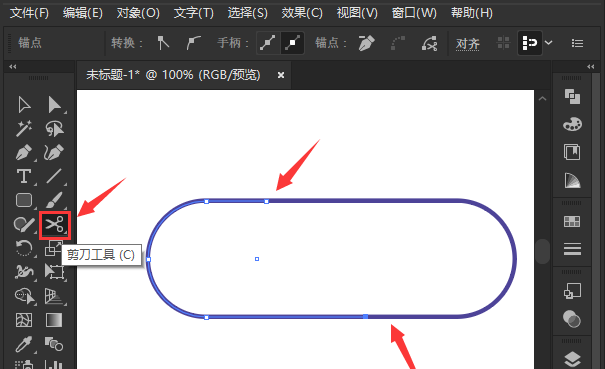Open the 编辑(E) menu

tap(83, 13)
